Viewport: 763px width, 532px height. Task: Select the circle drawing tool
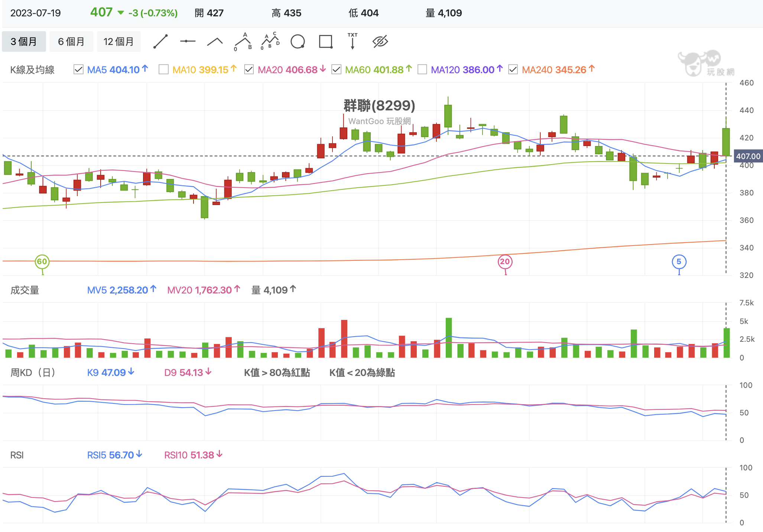coord(298,42)
